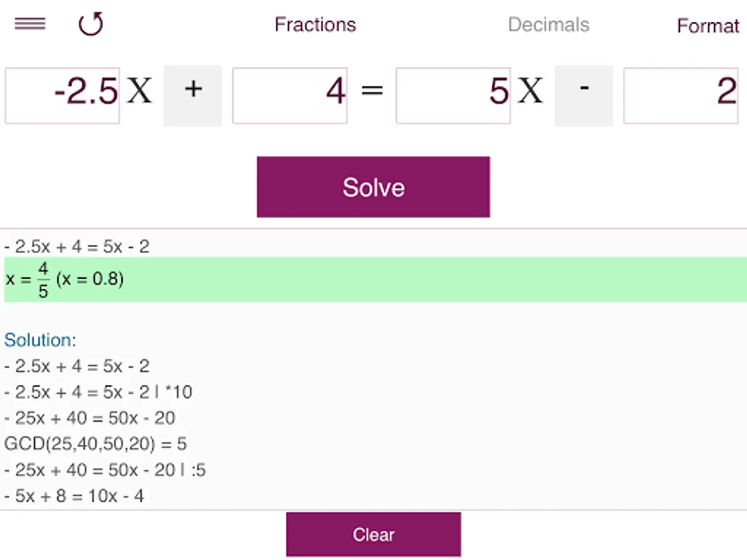Click the step ending with | *10
The image size is (747, 560).
point(98,392)
